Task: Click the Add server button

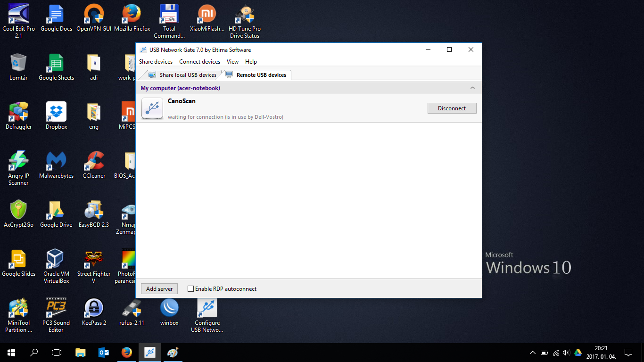Action: pos(159,289)
